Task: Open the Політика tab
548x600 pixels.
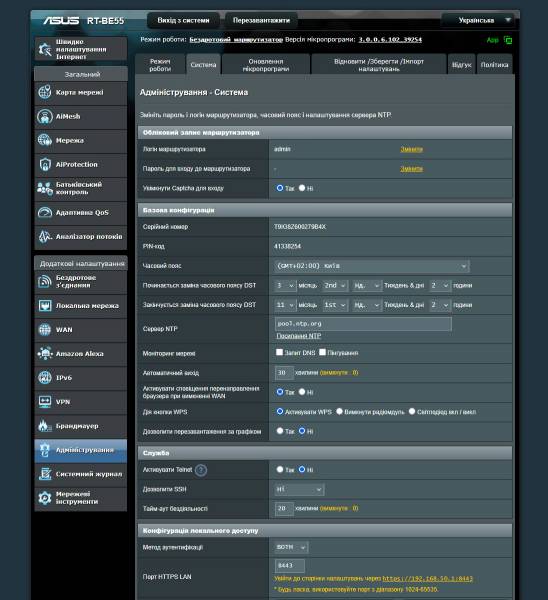Action: pos(494,65)
